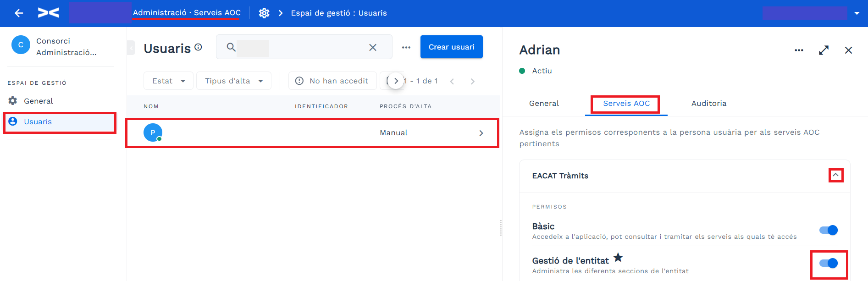The height and width of the screenshot is (281, 868).
Task: Open the three-dot menu in the Adrian panel
Action: 799,50
